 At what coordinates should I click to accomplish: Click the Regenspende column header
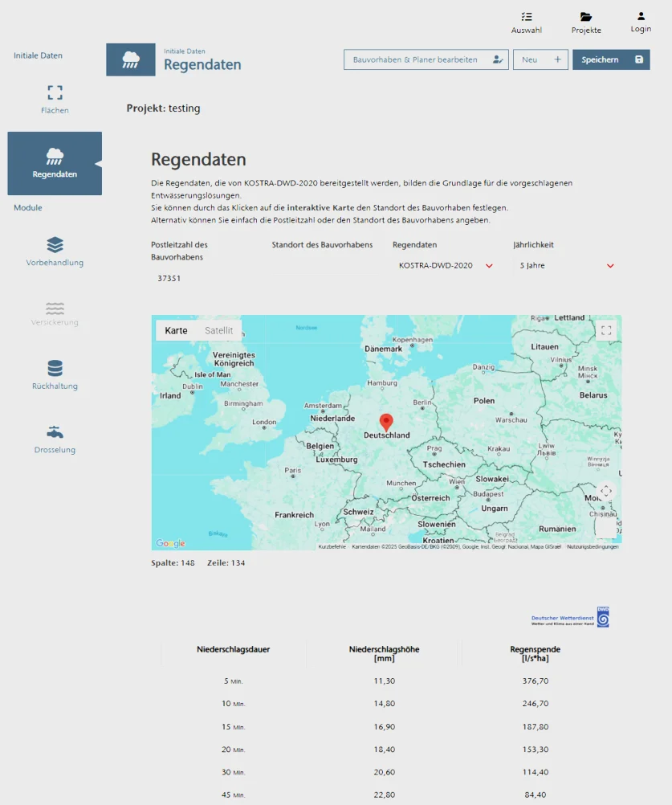(535, 653)
